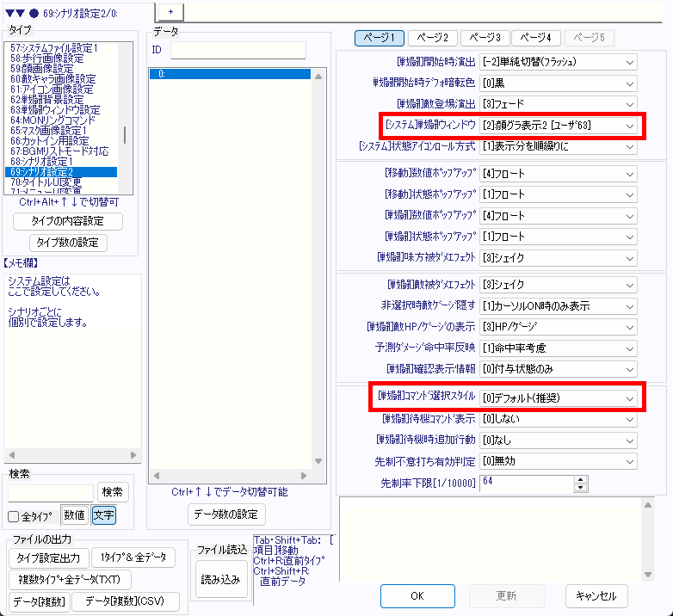The image size is (673, 616).
Task: Click the キャンセル button
Action: coord(596,596)
